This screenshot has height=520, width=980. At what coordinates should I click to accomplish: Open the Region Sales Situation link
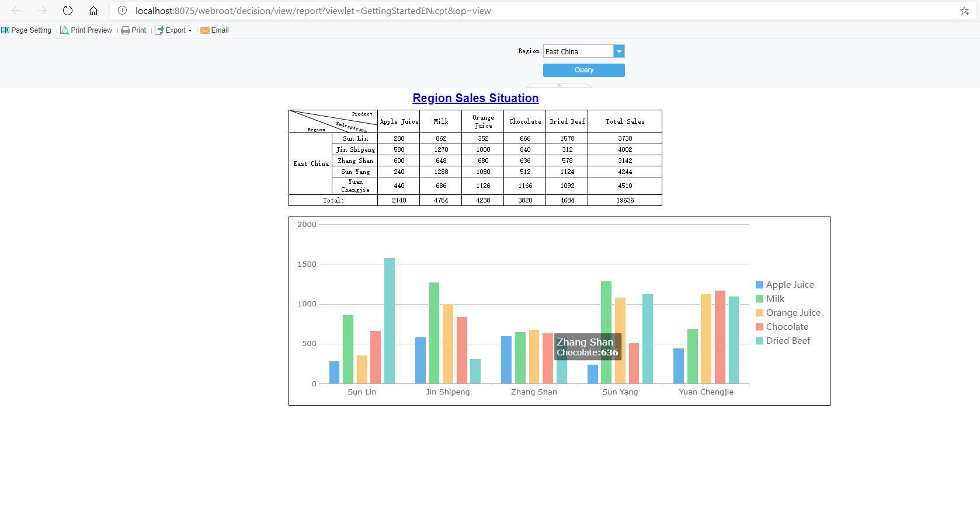point(475,98)
